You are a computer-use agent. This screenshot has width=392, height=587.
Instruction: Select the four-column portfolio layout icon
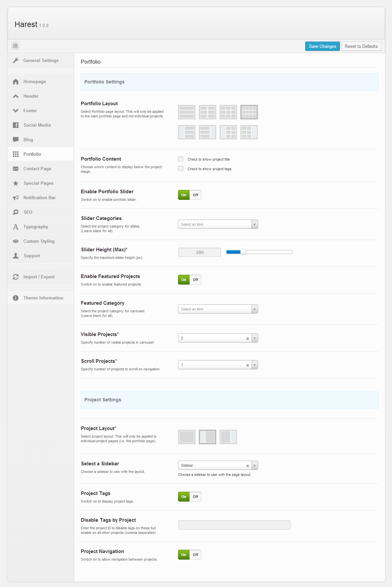[249, 112]
